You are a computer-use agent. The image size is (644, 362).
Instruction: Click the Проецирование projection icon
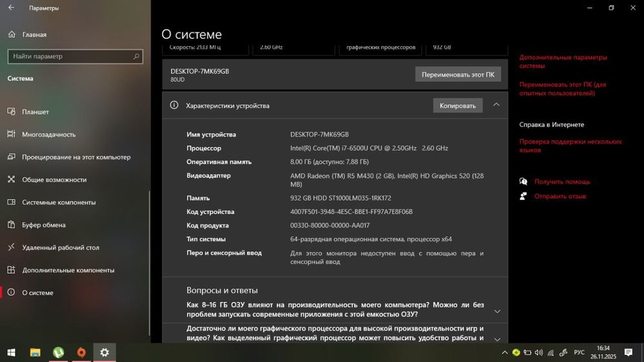tap(11, 157)
